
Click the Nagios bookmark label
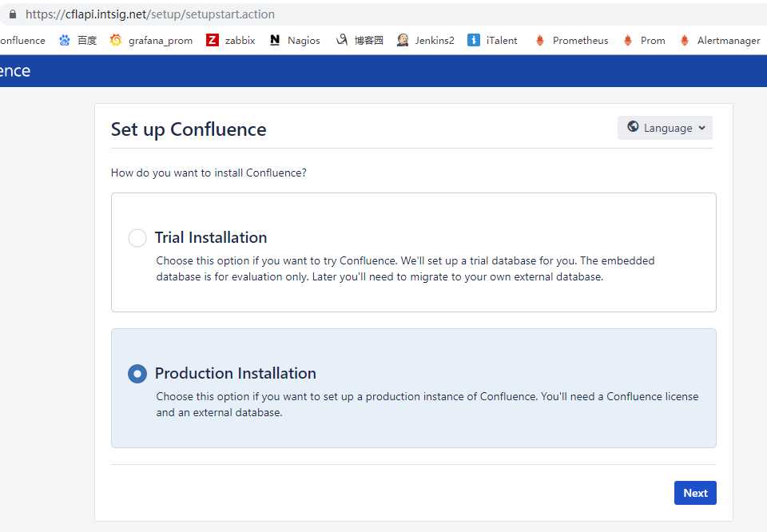[x=304, y=41]
